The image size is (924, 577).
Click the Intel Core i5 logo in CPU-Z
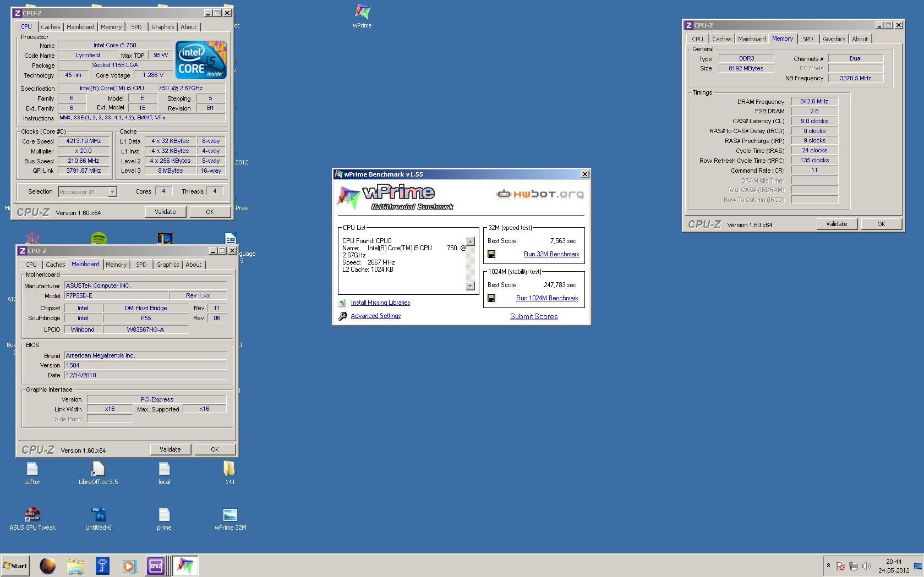[x=201, y=59]
